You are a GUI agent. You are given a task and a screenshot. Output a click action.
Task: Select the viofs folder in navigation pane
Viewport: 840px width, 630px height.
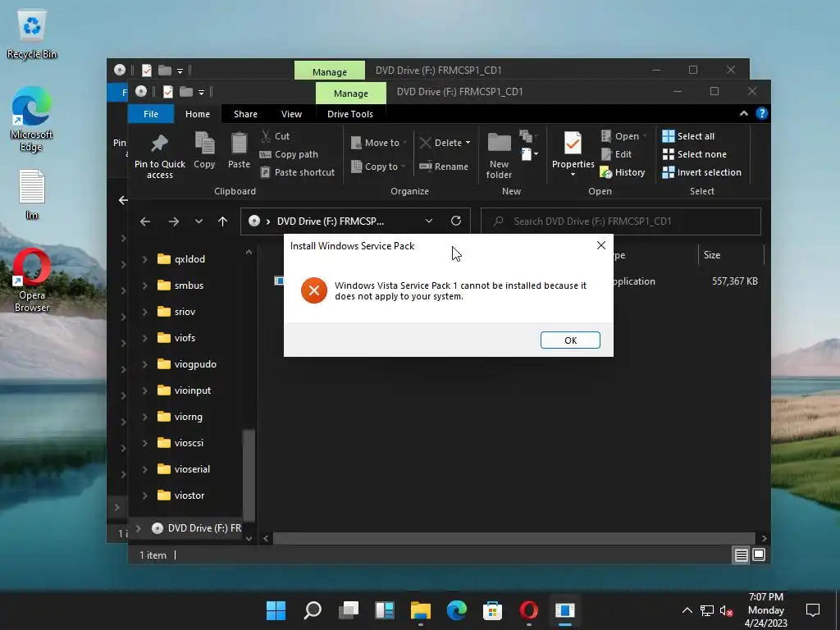click(x=176, y=338)
